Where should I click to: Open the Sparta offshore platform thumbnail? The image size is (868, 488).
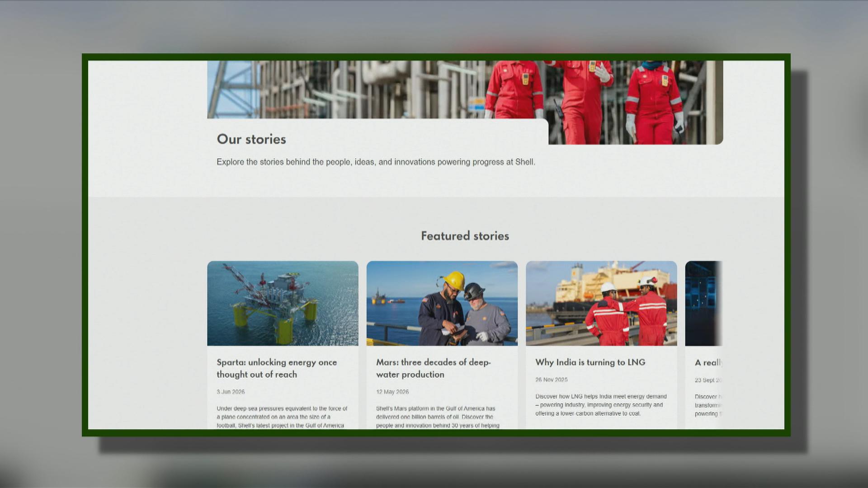coord(283,303)
